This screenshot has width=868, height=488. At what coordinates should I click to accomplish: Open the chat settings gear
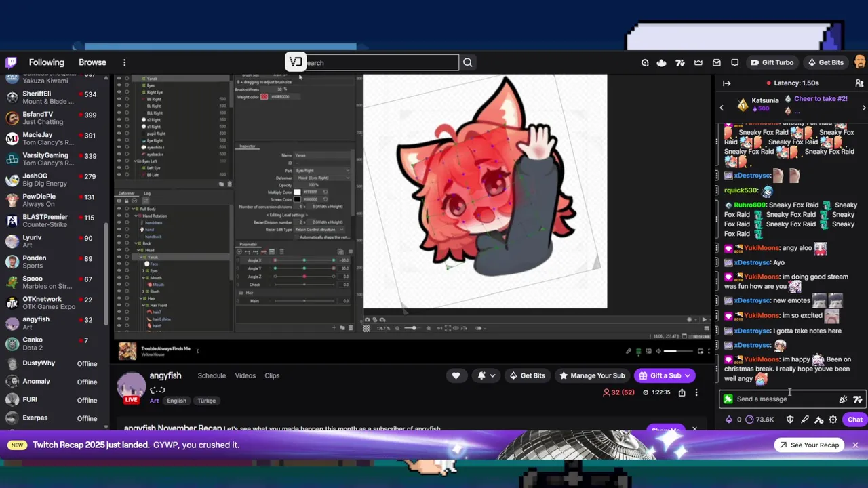[833, 420]
